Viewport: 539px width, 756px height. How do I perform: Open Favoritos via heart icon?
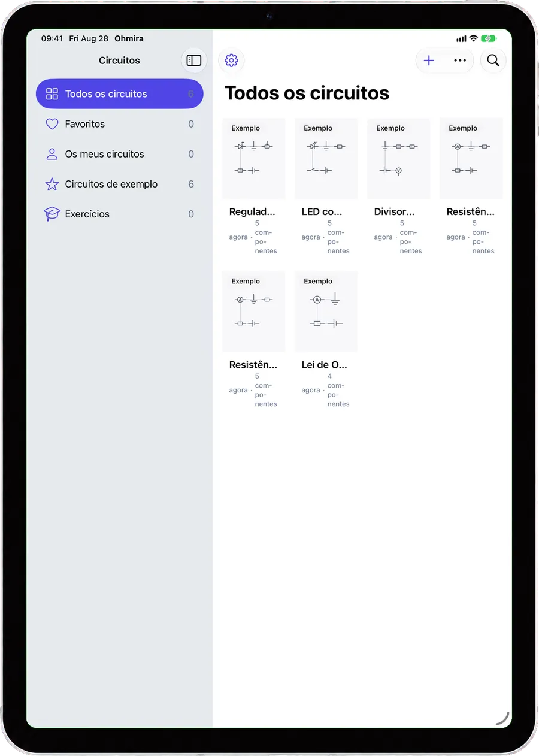pyautogui.click(x=52, y=124)
